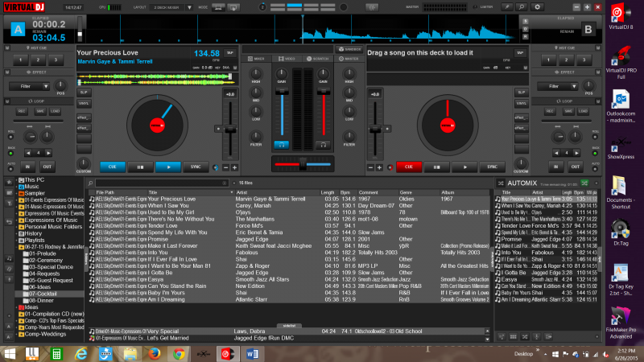This screenshot has height=362, width=644.
Task: Collapse the Effect panel on deck A
Action: point(7,72)
